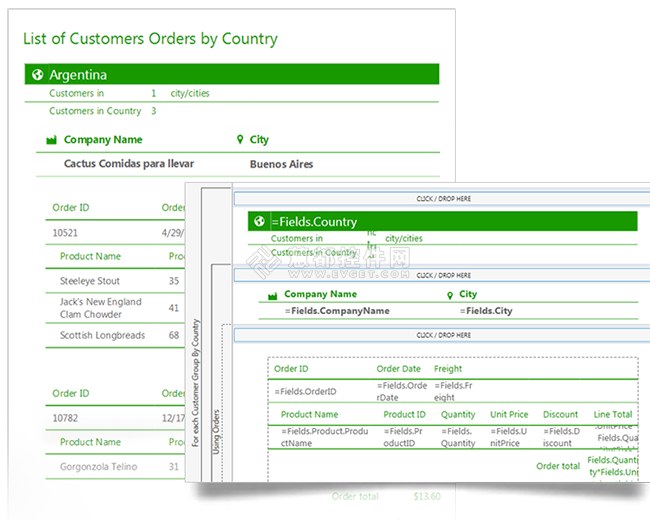
Task: Click the City header in report preview
Action: tap(259, 140)
